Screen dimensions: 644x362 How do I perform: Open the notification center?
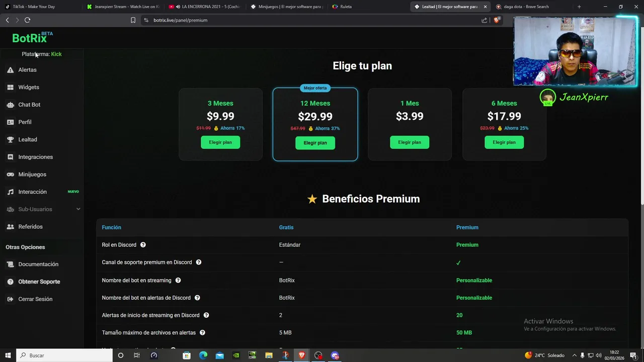pos(633,355)
